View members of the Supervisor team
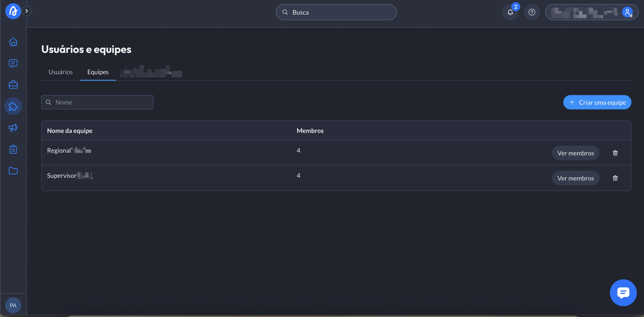The height and width of the screenshot is (317, 644). click(x=576, y=178)
